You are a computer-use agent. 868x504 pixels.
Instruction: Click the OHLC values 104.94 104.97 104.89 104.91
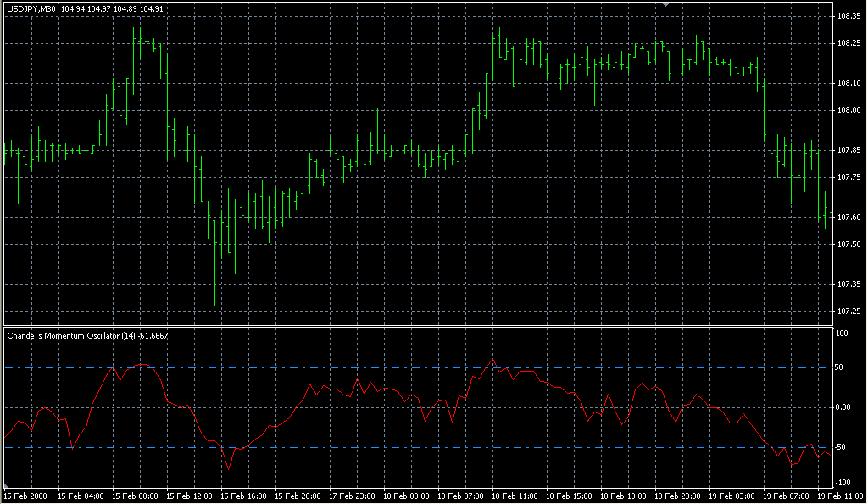click(x=112, y=8)
